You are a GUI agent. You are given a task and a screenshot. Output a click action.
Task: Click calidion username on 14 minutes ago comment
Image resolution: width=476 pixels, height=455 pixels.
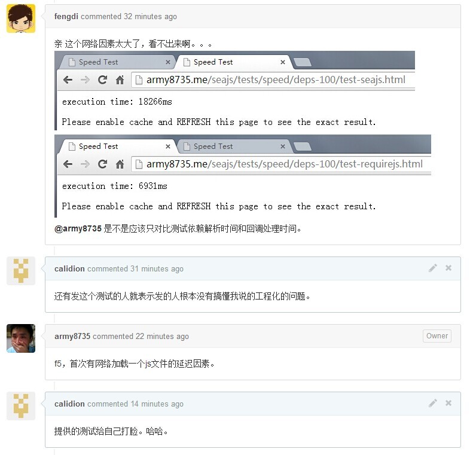tap(69, 404)
